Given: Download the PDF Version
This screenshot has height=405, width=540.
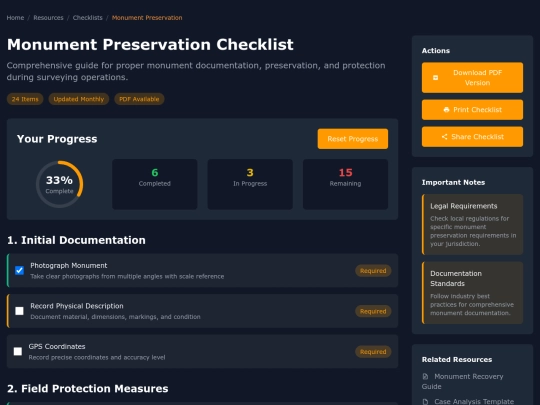Looking at the screenshot, I should click(x=472, y=78).
